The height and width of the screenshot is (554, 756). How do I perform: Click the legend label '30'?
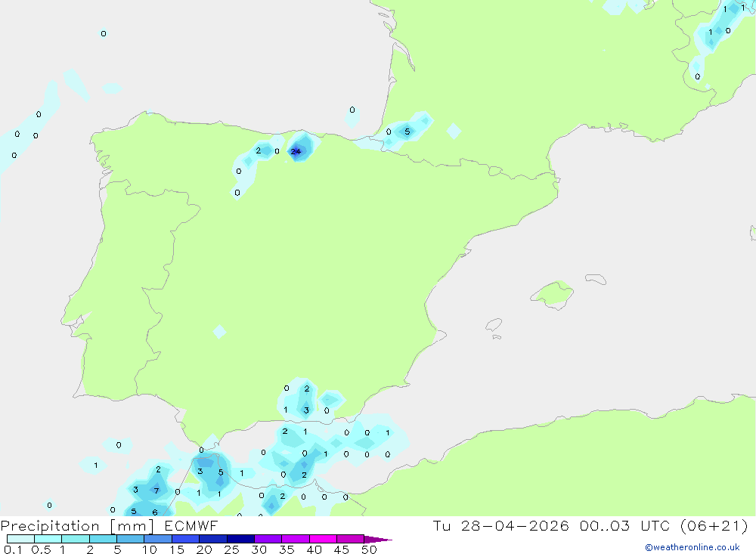[x=259, y=549]
